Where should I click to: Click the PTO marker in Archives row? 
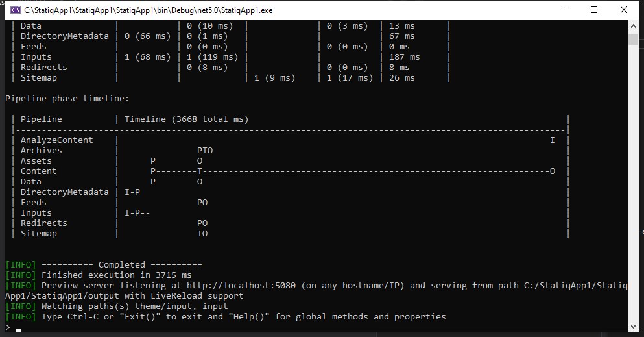[x=205, y=151]
